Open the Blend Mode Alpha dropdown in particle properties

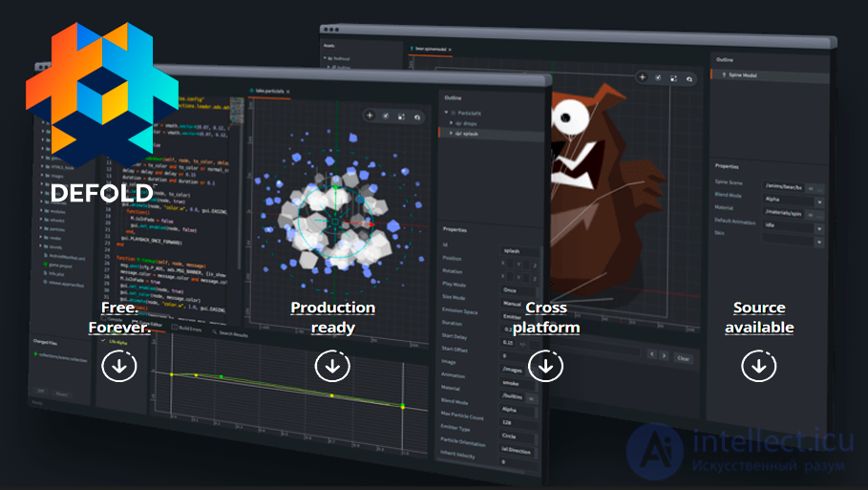point(519,410)
